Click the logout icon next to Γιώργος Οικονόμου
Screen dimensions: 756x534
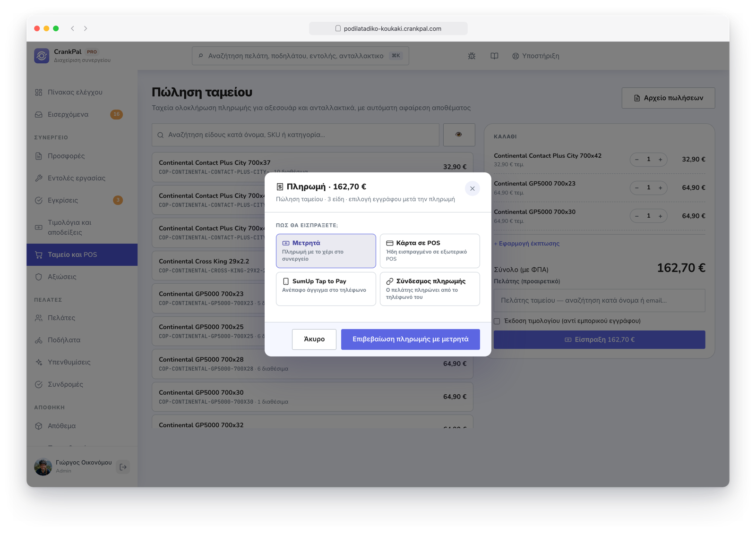pyautogui.click(x=123, y=467)
